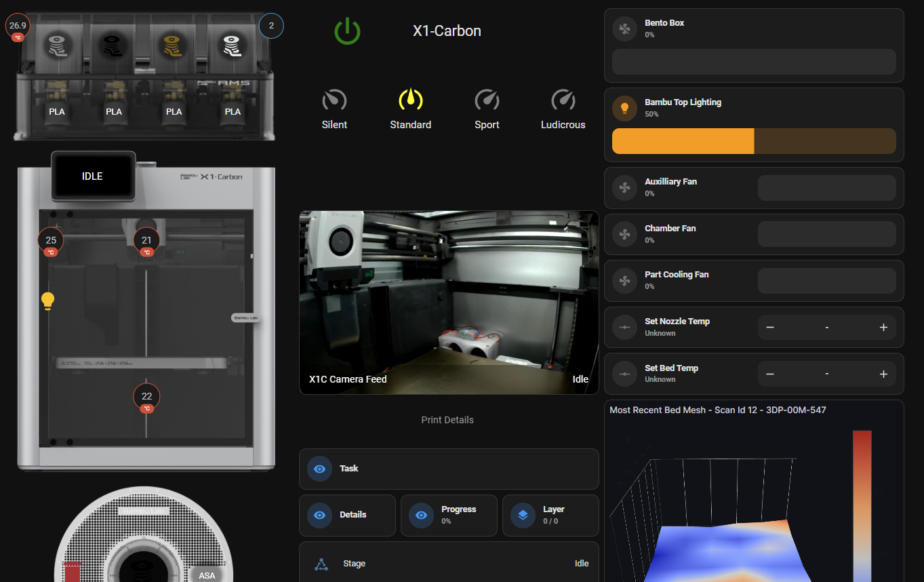Click the nozzle temperature badge showing 21
The width and height of the screenshot is (924, 582).
[x=146, y=242]
